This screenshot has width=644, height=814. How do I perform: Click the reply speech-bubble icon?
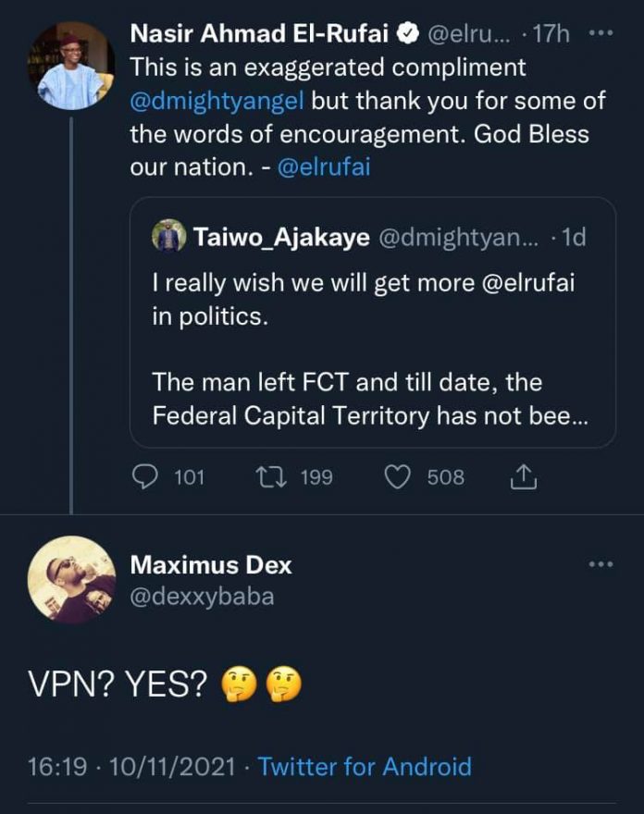(147, 476)
